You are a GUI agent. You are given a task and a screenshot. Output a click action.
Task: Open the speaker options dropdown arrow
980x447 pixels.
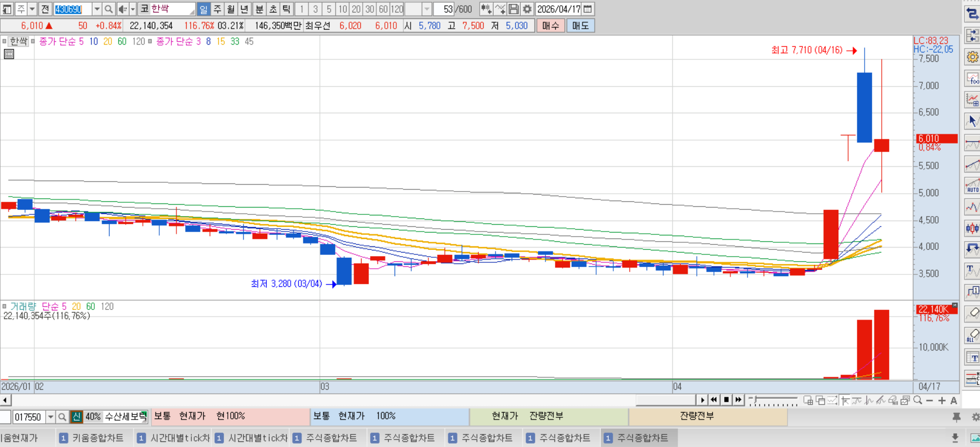point(132,9)
